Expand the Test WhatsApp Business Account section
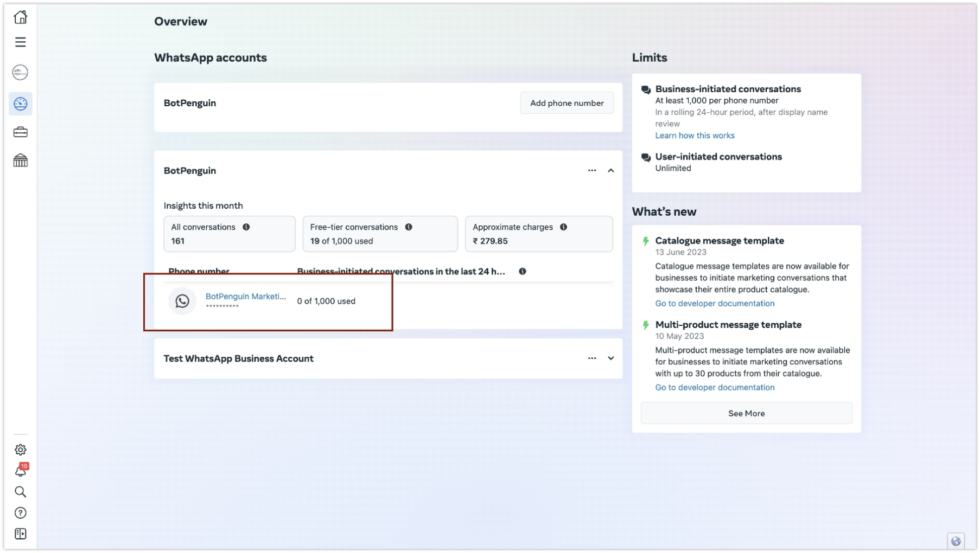 (x=611, y=358)
